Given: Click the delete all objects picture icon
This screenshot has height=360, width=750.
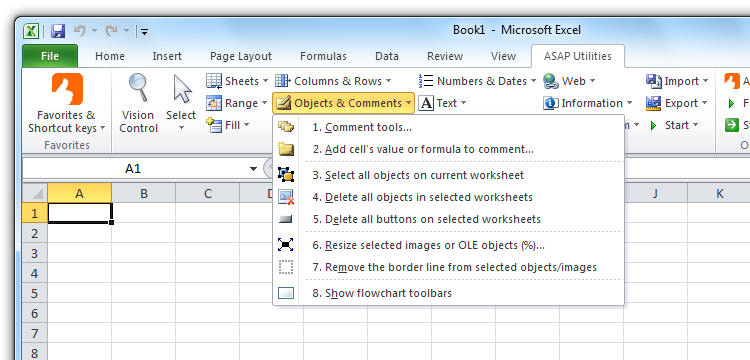Looking at the screenshot, I should [286, 197].
